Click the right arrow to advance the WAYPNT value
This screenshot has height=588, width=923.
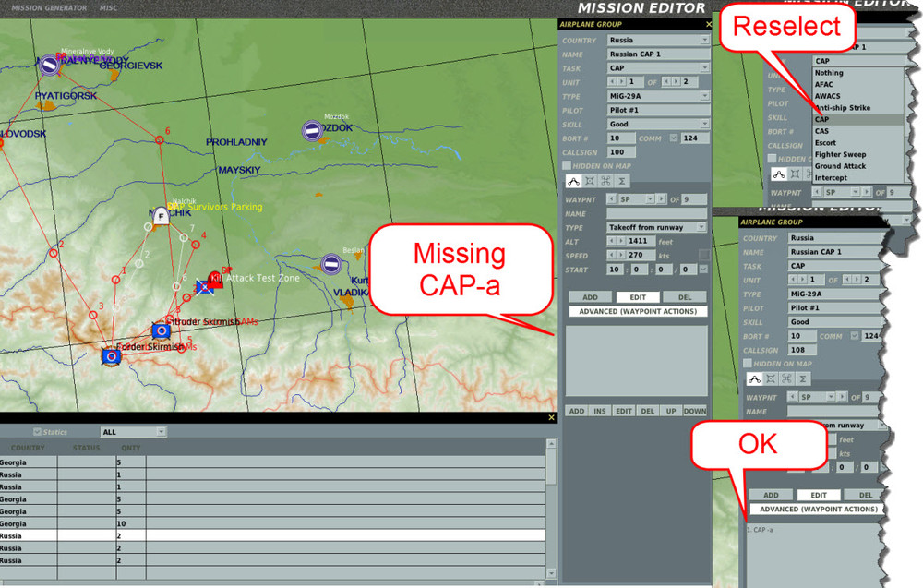coord(662,198)
